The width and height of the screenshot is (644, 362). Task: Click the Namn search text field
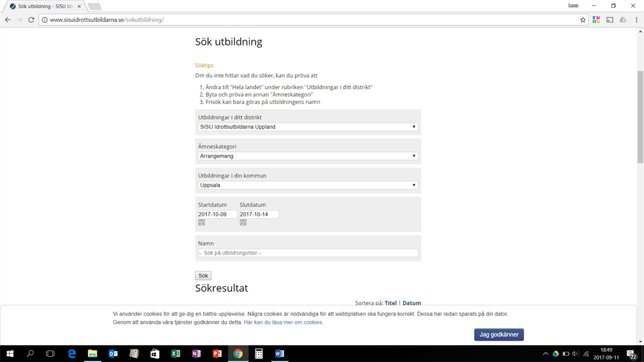tap(308, 253)
